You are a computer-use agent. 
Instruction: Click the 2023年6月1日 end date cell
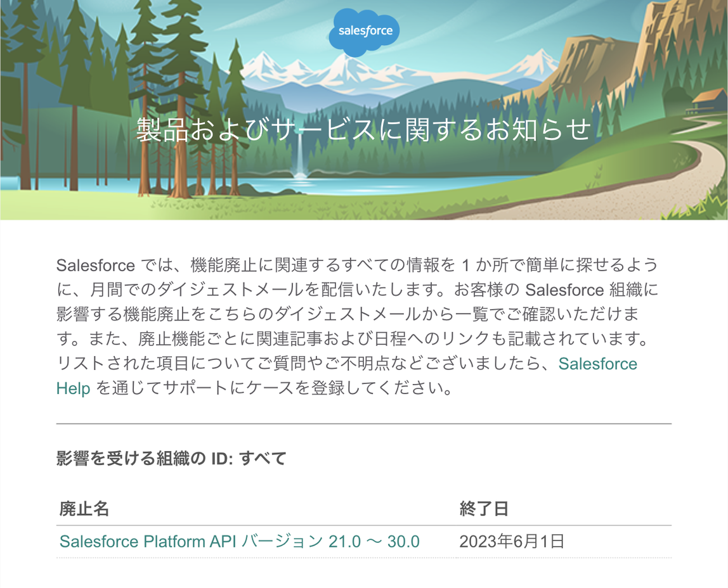pyautogui.click(x=511, y=541)
